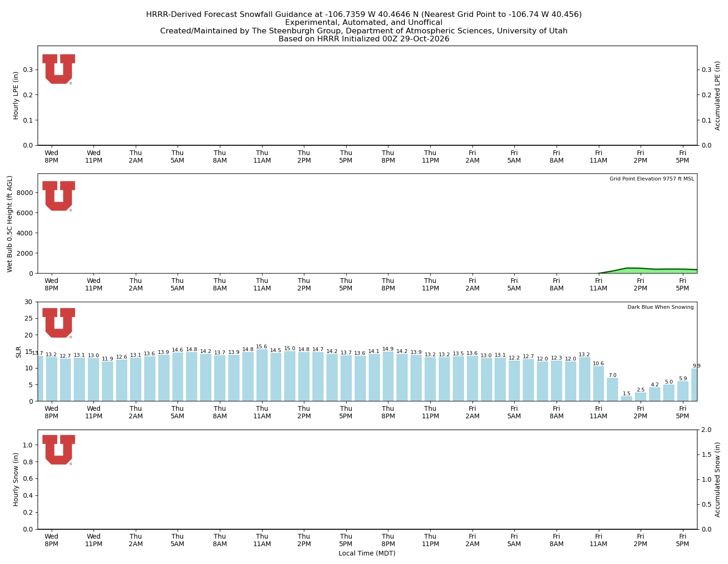The width and height of the screenshot is (728, 564).
Task: Select the title line starting with 'HRRR-Derived Forecast Snowfall Guidance'
Action: click(x=364, y=15)
